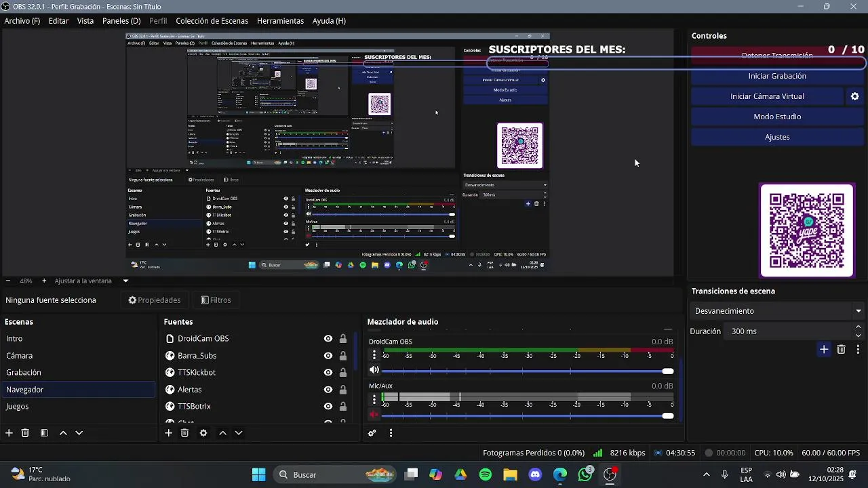Add a new source in Fuentes toolbar
This screenshot has width=868, height=488.
(x=168, y=433)
